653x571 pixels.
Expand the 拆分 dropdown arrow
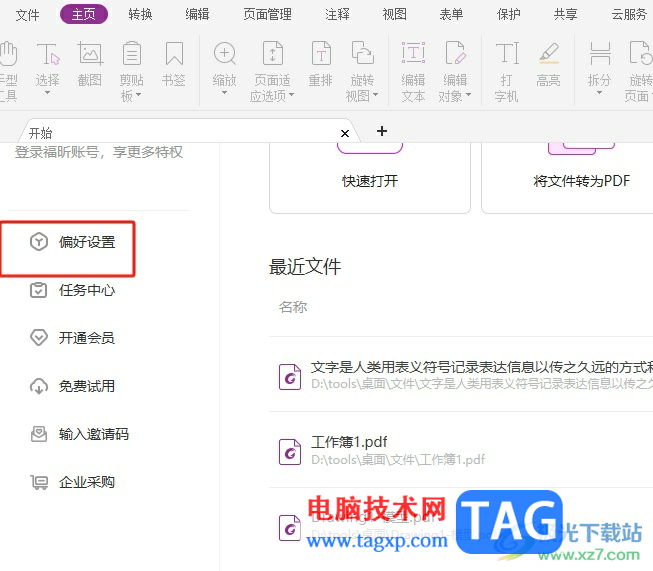tap(600, 93)
